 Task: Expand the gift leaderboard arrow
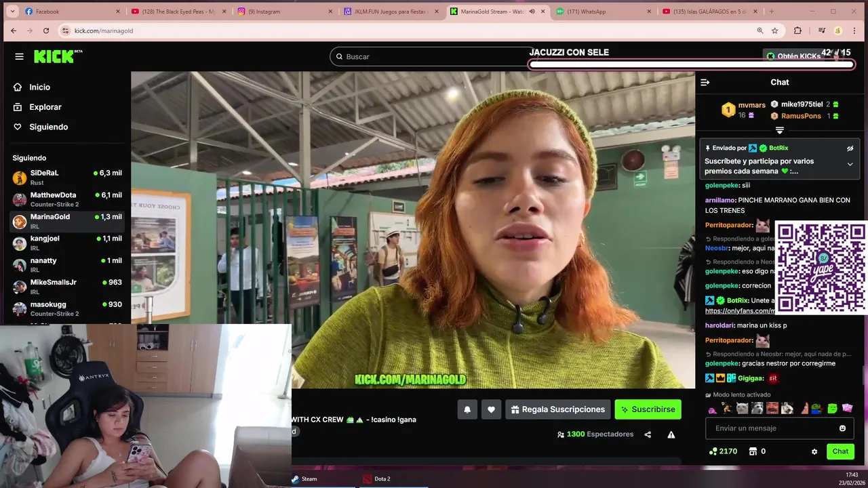779,130
